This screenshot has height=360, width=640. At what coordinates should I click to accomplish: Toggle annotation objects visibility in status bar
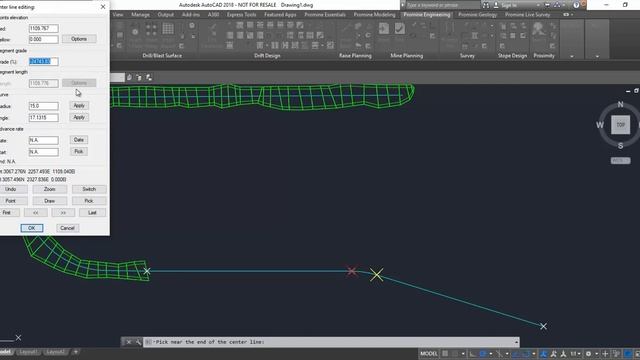(x=543, y=353)
